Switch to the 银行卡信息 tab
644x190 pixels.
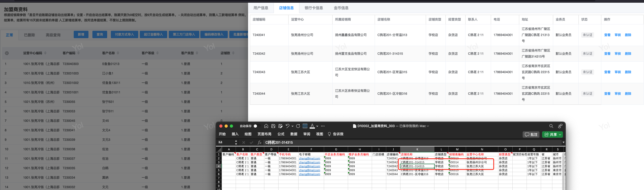(x=314, y=8)
